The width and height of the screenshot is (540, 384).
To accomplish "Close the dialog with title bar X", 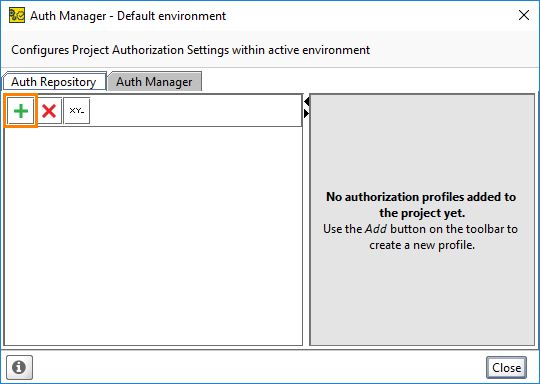I will point(524,15).
